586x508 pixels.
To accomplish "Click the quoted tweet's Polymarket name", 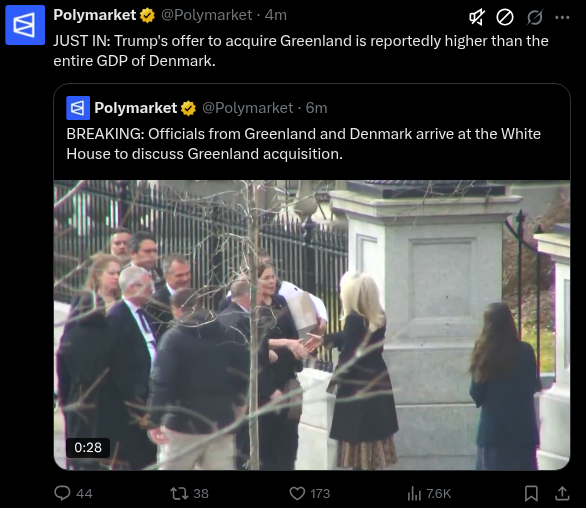I will [x=135, y=108].
